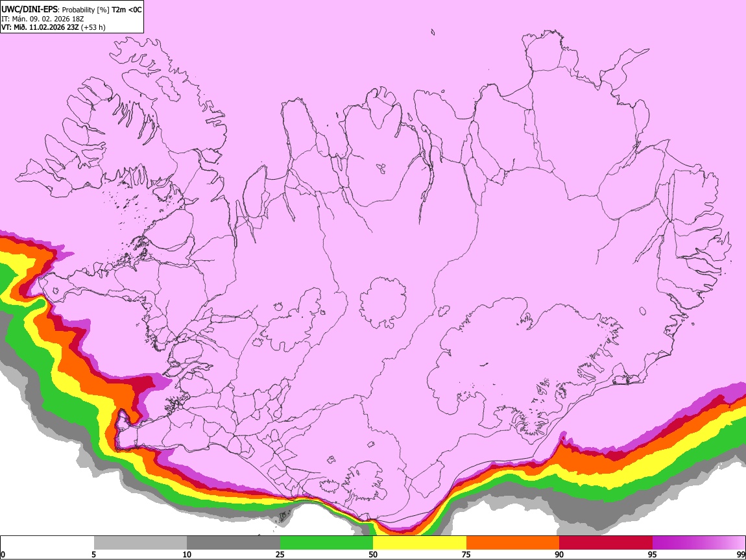This screenshot has width=746, height=560.
Task: Click the IT initial time line
Action: [42, 19]
